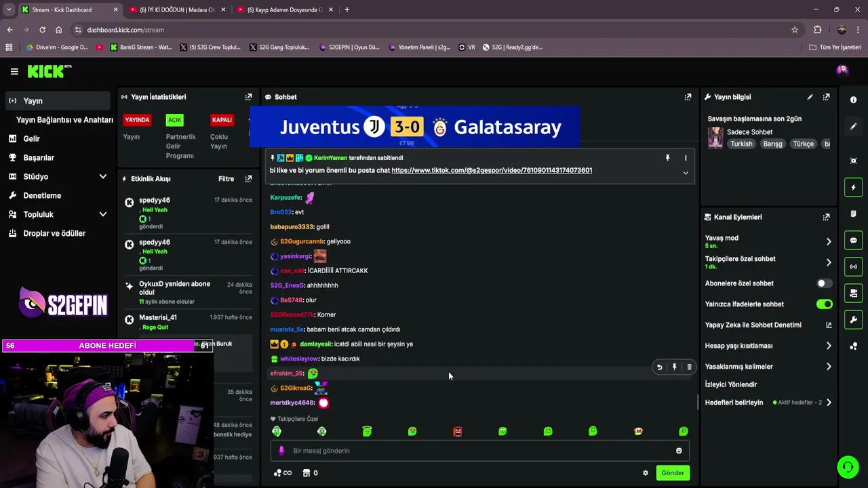Pin efrahim_35's chat message
This screenshot has width=868, height=488.
click(x=674, y=367)
